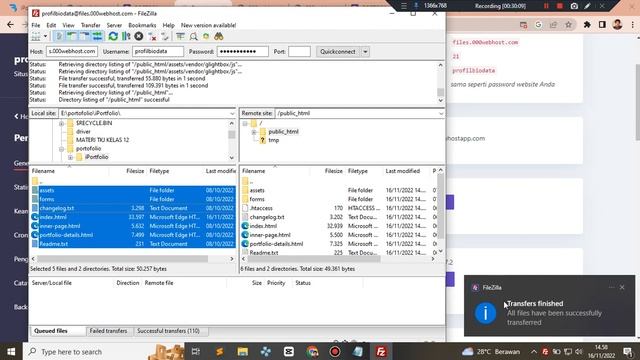The width and height of the screenshot is (640, 360).
Task: Open the Transfer menu
Action: 91,25
